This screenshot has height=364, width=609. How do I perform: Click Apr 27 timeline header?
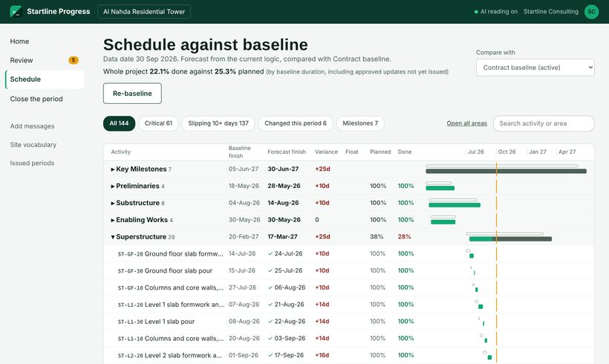click(567, 152)
